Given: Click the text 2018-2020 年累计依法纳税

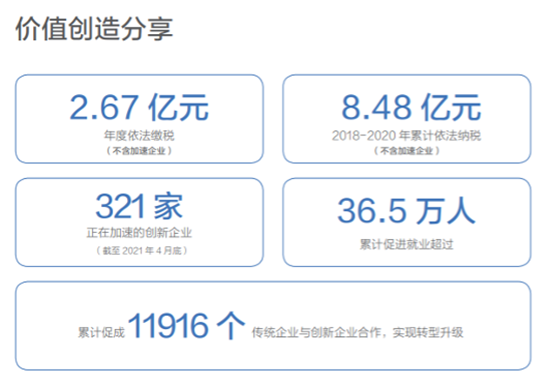Looking at the screenshot, I should click(x=407, y=135).
